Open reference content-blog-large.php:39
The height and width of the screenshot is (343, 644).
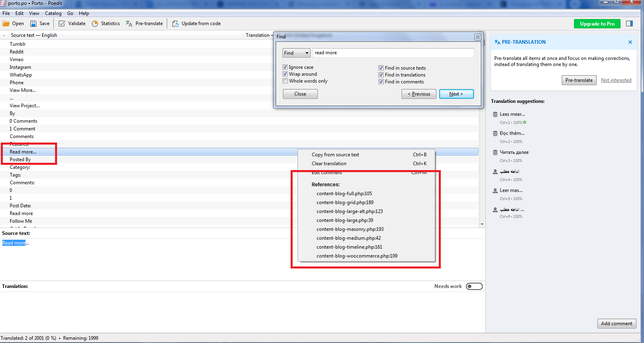click(345, 220)
